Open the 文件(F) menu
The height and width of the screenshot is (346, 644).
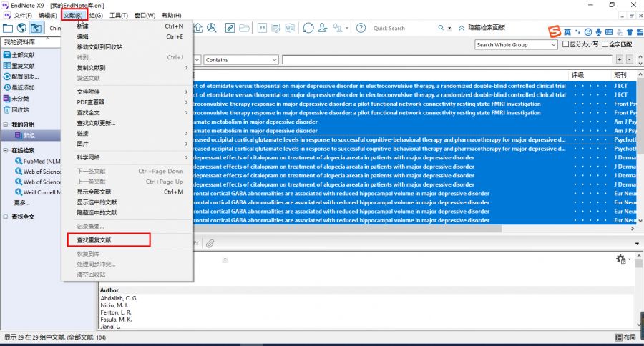(x=23, y=15)
